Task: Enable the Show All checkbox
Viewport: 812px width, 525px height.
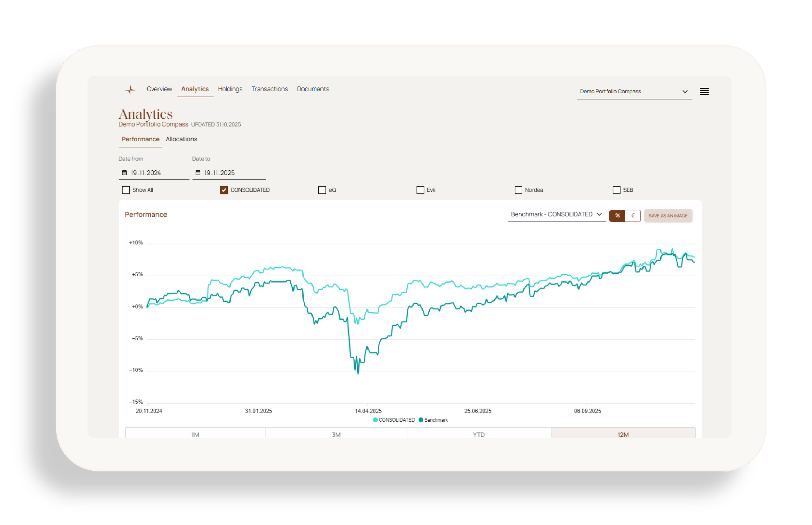Action: tap(126, 190)
